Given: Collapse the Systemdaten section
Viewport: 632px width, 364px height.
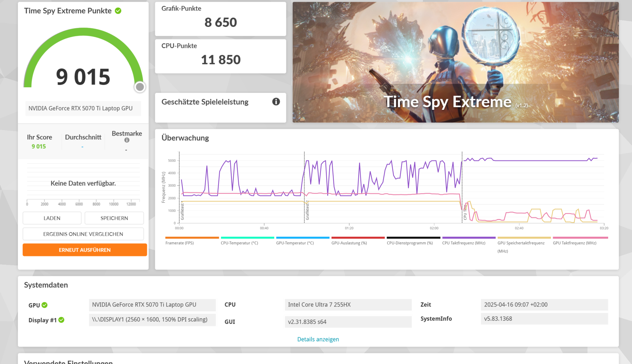Looking at the screenshot, I should pyautogui.click(x=46, y=285).
